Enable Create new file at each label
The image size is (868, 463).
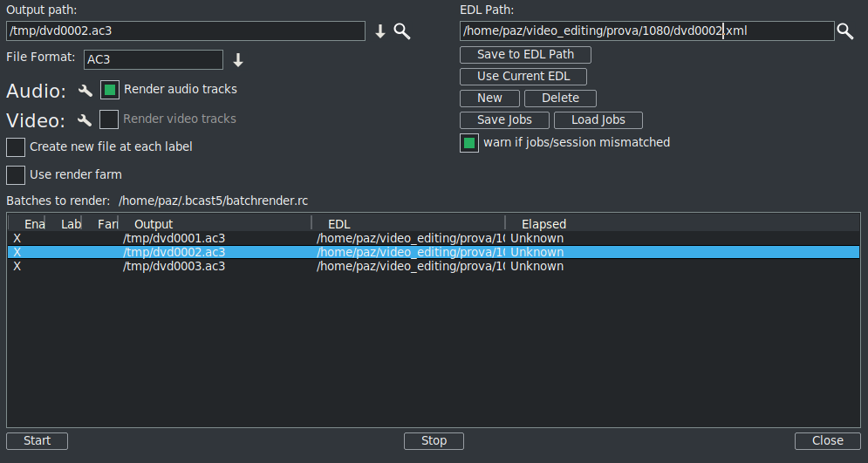pyautogui.click(x=16, y=147)
